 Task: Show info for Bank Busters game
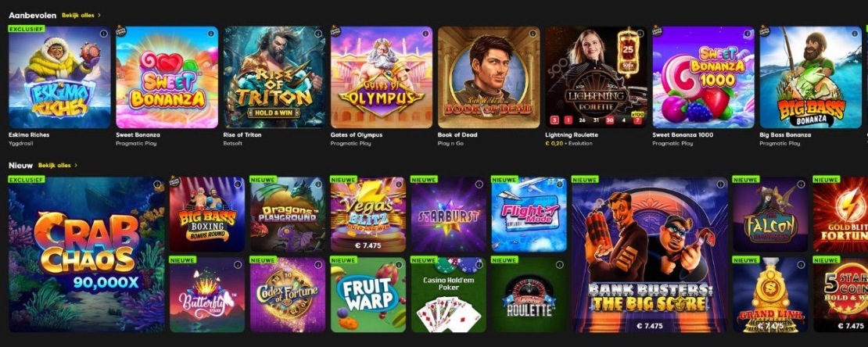pos(720,184)
